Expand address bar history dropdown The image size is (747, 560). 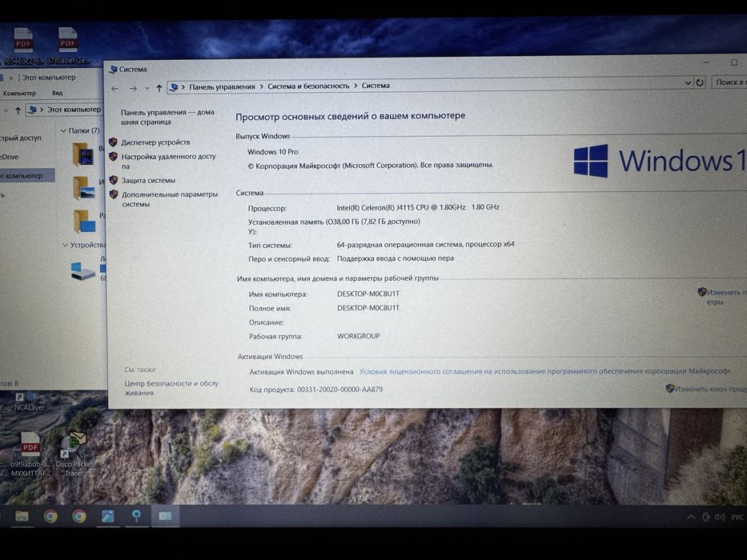pyautogui.click(x=688, y=83)
